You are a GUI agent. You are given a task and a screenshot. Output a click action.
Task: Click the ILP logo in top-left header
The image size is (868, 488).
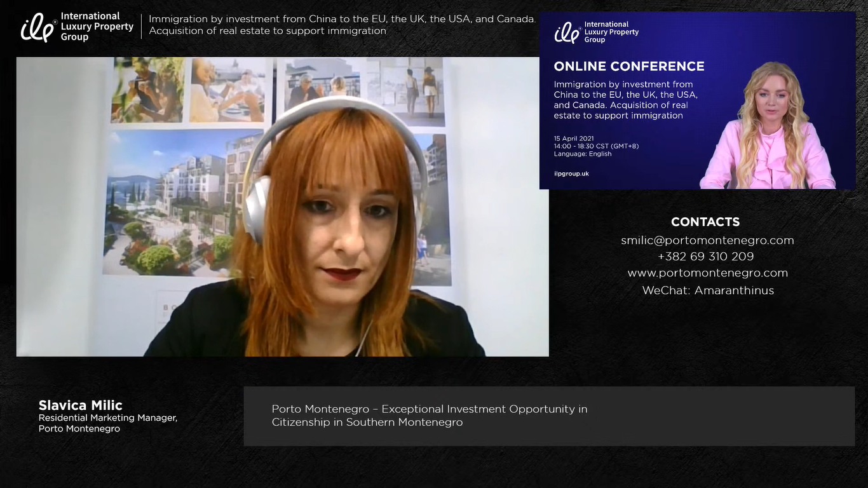[38, 27]
